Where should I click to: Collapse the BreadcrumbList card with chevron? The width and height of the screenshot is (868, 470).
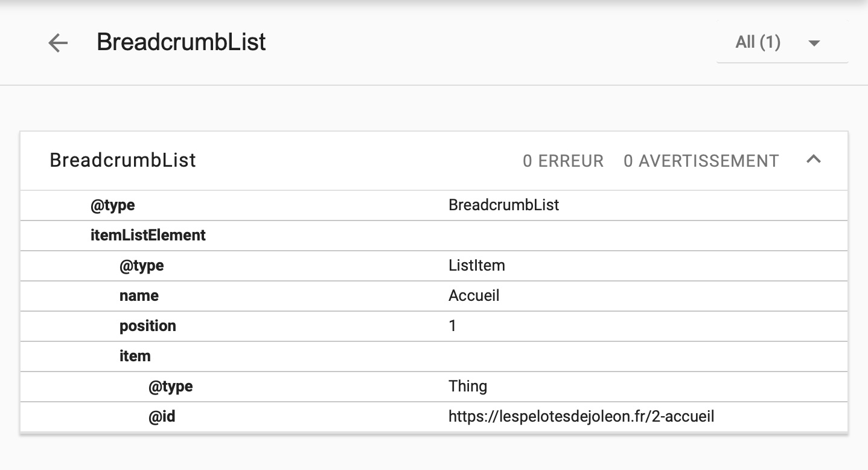814,159
